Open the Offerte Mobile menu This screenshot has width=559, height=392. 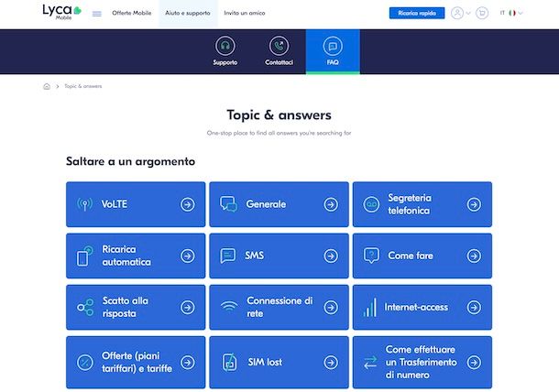click(132, 13)
